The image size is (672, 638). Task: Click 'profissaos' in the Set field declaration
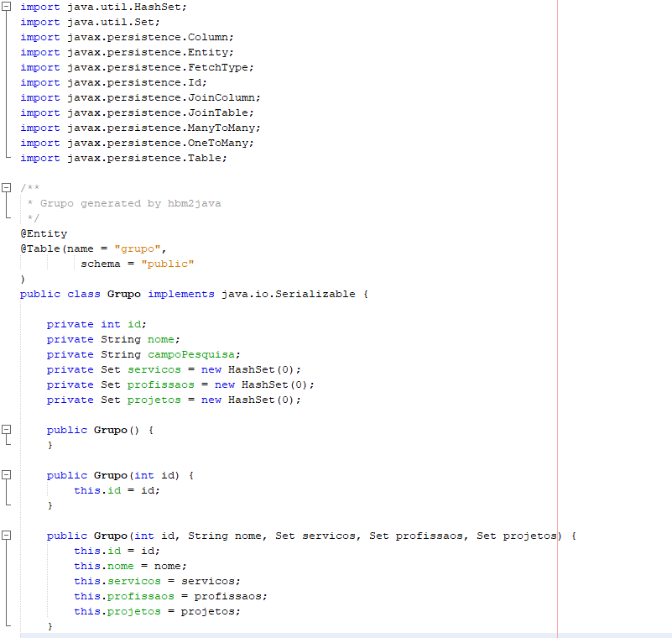pyautogui.click(x=161, y=384)
